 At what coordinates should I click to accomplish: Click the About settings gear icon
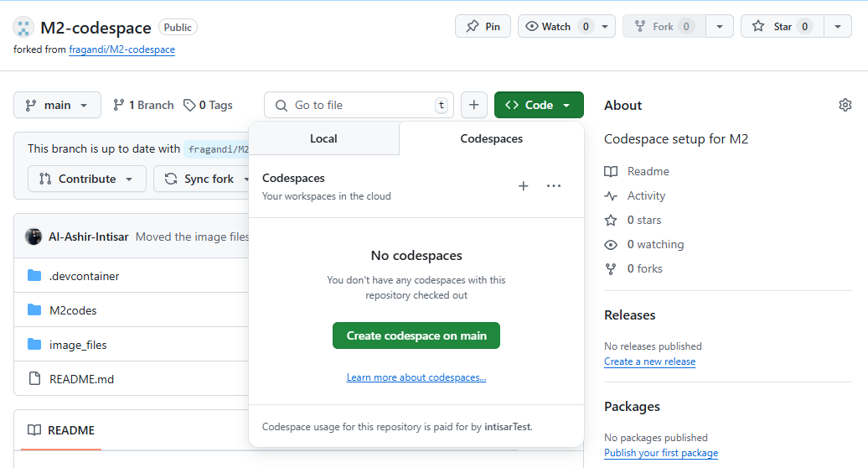click(x=845, y=105)
